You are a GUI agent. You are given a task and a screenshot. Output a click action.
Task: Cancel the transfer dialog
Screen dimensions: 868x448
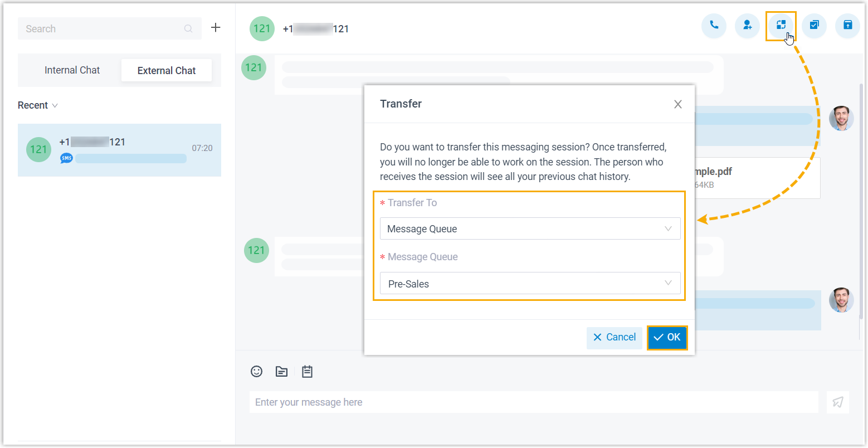point(614,337)
